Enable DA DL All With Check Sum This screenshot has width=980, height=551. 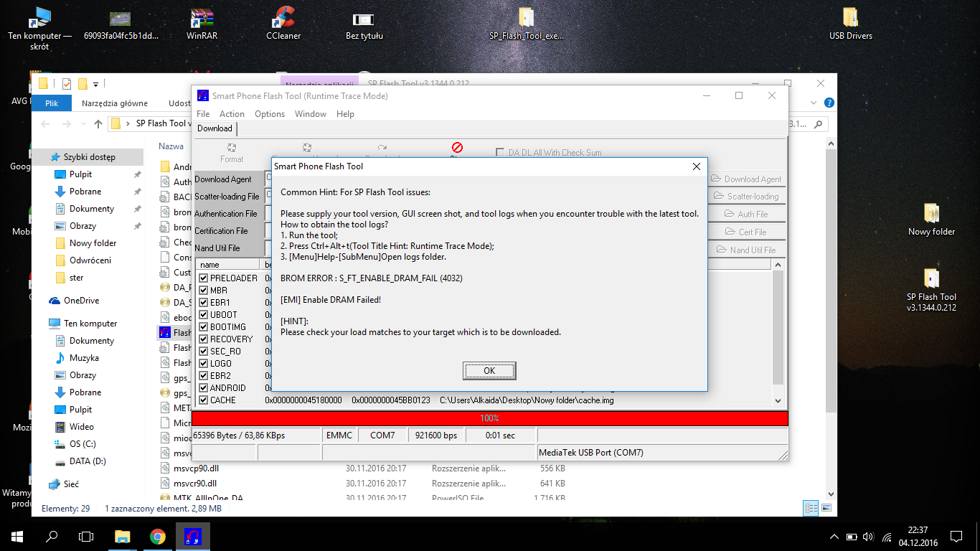pyautogui.click(x=501, y=152)
